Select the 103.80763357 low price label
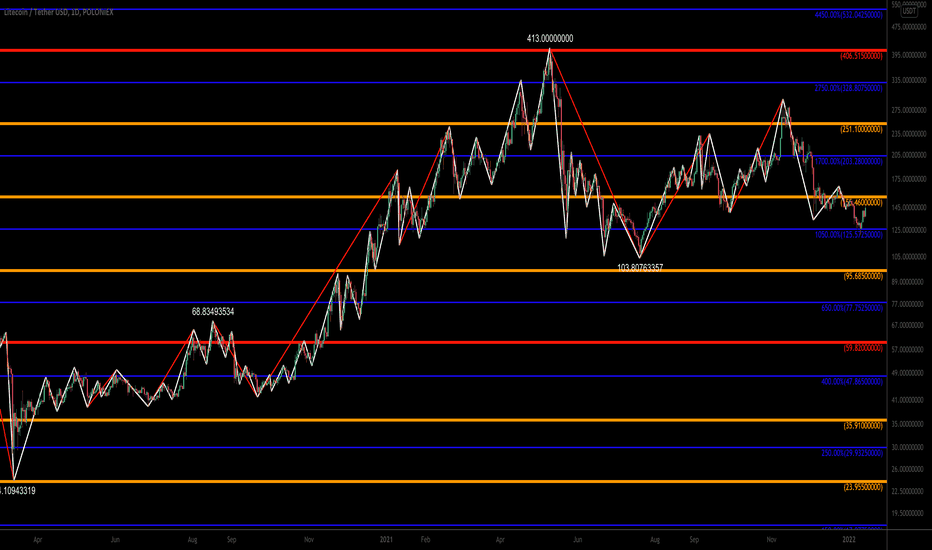 tap(640, 268)
